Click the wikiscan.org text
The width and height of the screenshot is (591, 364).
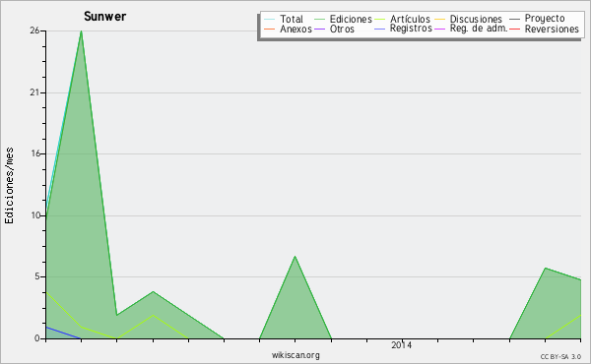pyautogui.click(x=295, y=355)
